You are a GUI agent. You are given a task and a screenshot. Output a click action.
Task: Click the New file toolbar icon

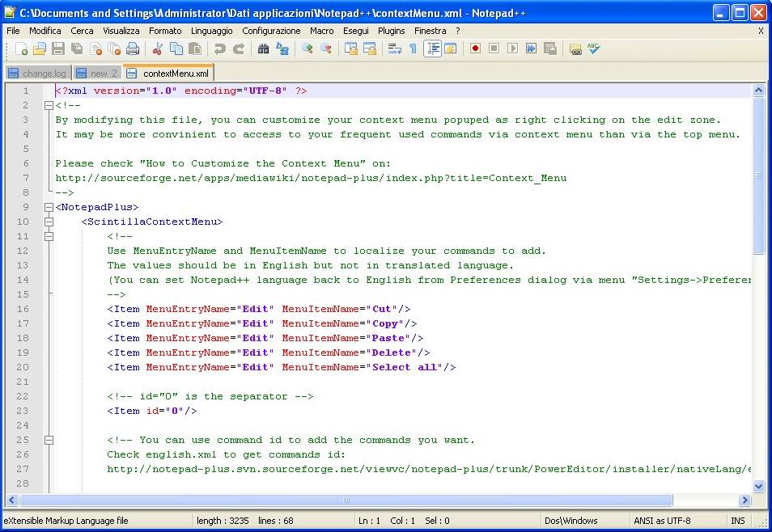(x=21, y=49)
